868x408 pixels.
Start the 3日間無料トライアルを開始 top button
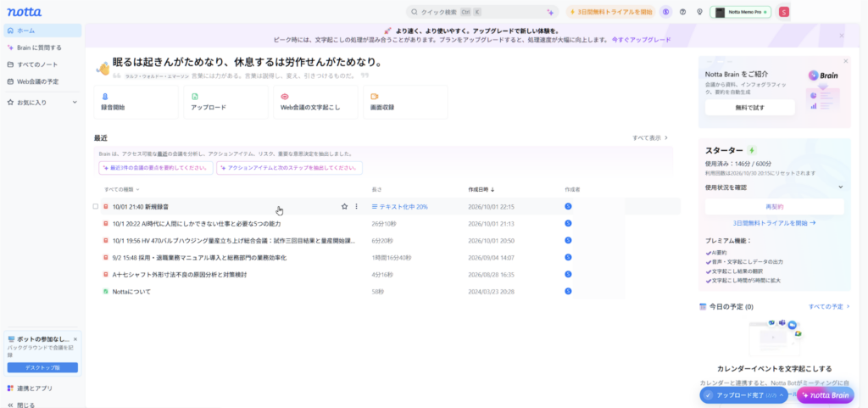[x=610, y=12]
